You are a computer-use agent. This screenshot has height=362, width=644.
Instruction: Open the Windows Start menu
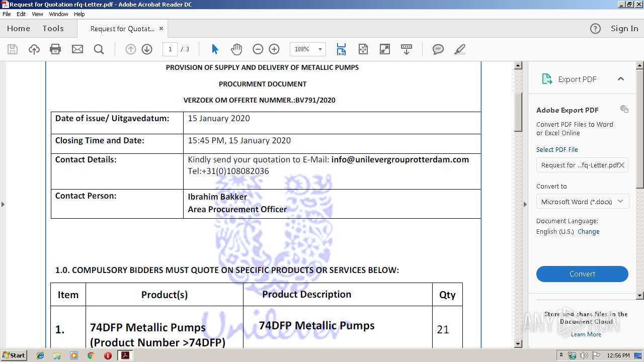point(14,355)
